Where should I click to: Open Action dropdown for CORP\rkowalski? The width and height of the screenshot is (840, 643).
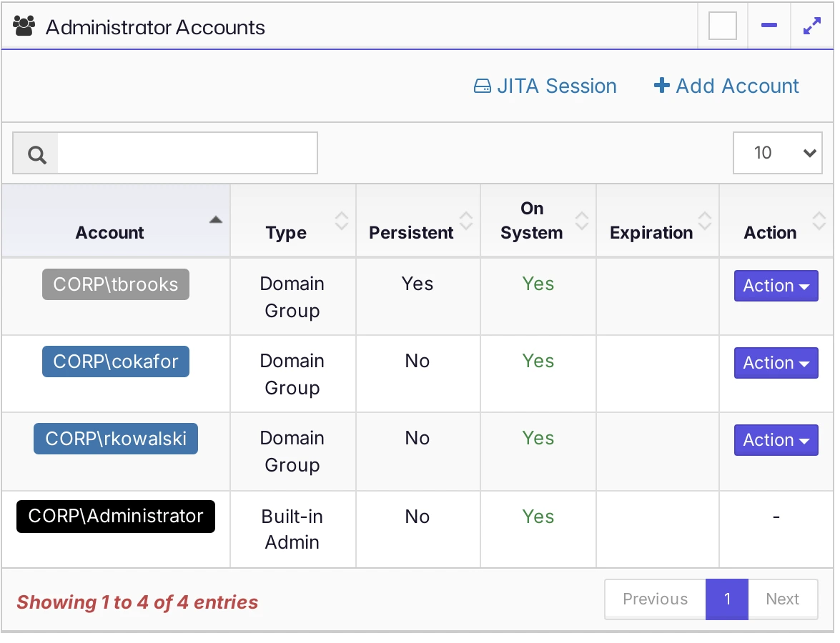(x=776, y=440)
